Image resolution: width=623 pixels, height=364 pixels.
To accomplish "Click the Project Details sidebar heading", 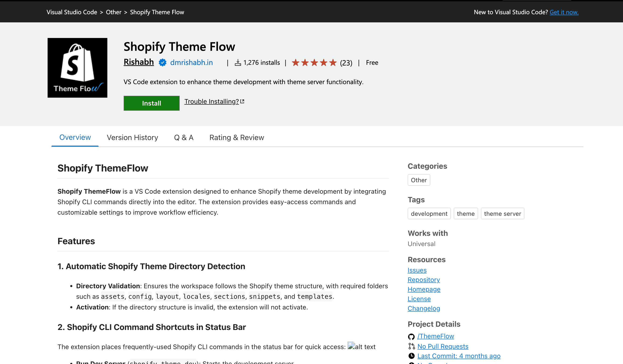I will coord(434,324).
